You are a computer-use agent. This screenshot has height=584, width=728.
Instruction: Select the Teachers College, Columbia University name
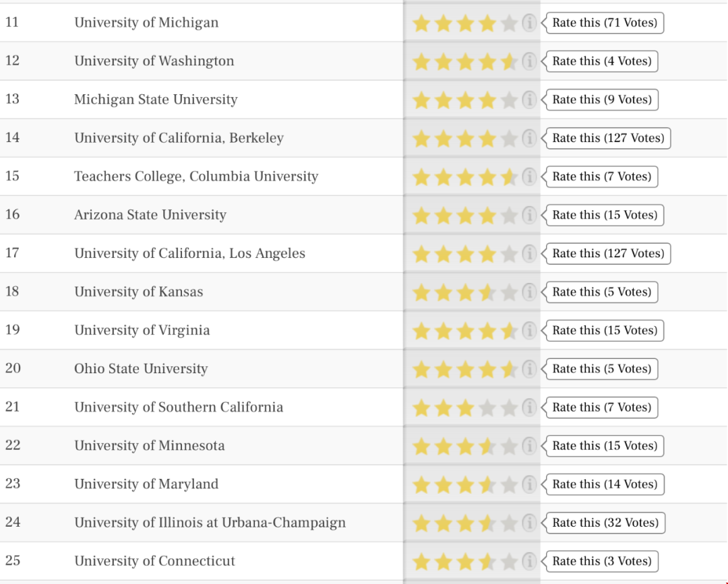(x=196, y=176)
